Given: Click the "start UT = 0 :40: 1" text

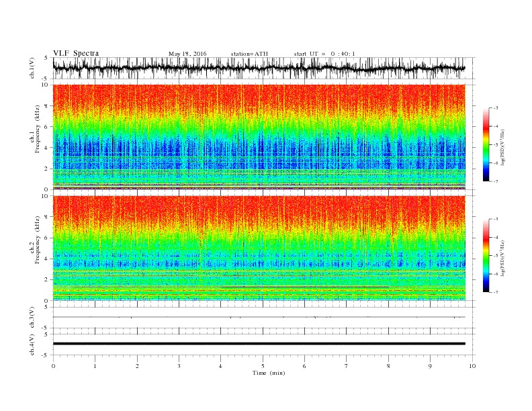Looking at the screenshot, I should click(324, 54).
